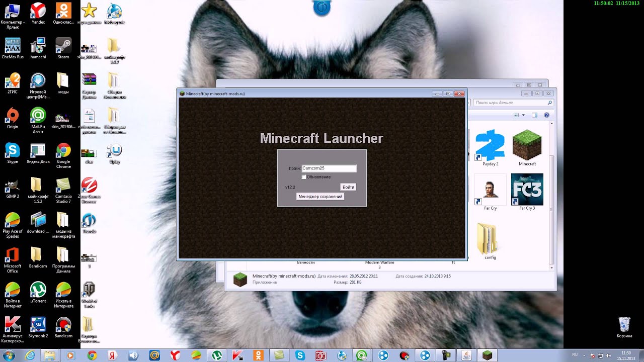Open the hamachi desktop shortcut
This screenshot has height=362, width=644.
point(38,48)
